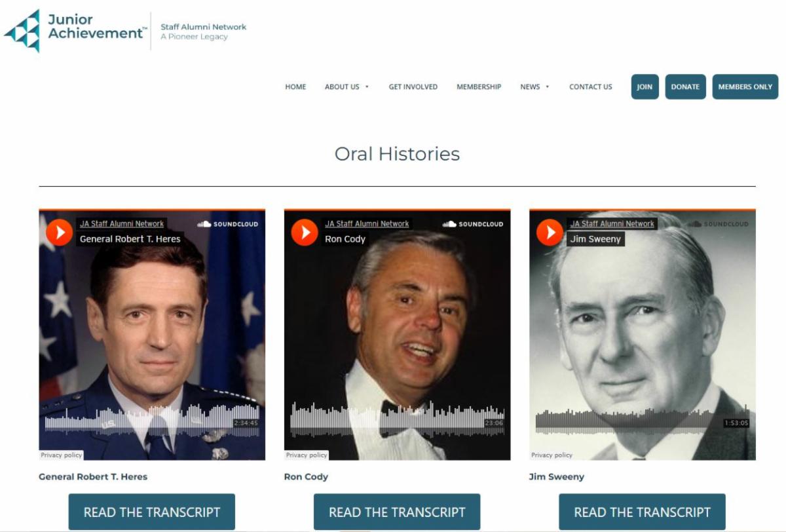This screenshot has width=786, height=532.
Task: Click the Donate button
Action: click(x=685, y=86)
